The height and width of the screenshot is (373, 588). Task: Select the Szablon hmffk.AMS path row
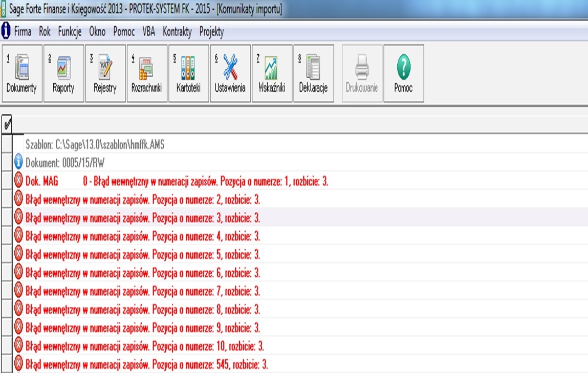click(95, 145)
